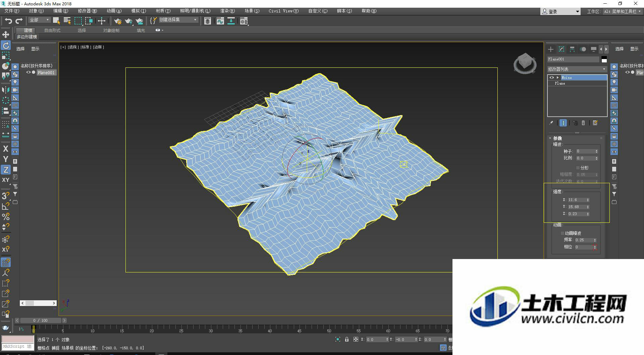Increment the 种子 seed spinner
Screen dimensions: 644x355
pyautogui.click(x=596, y=150)
